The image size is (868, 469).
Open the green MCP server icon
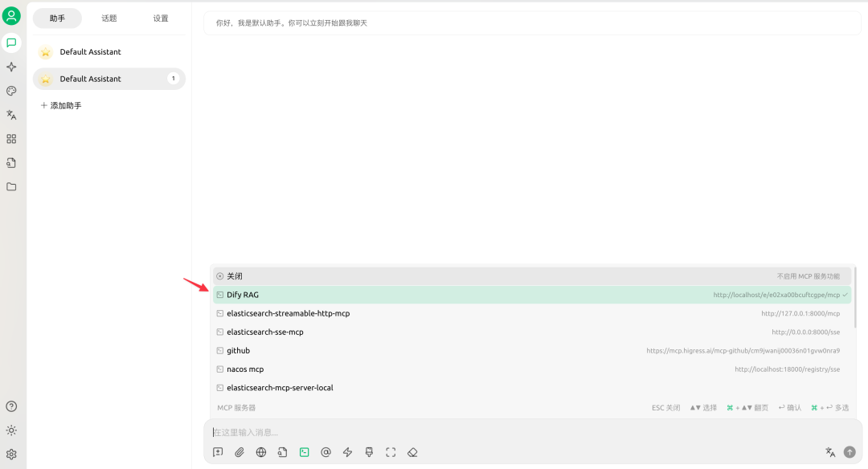tap(304, 452)
